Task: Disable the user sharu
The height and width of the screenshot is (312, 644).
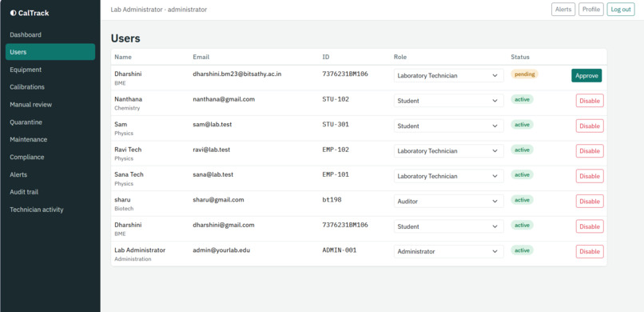Action: click(x=590, y=202)
